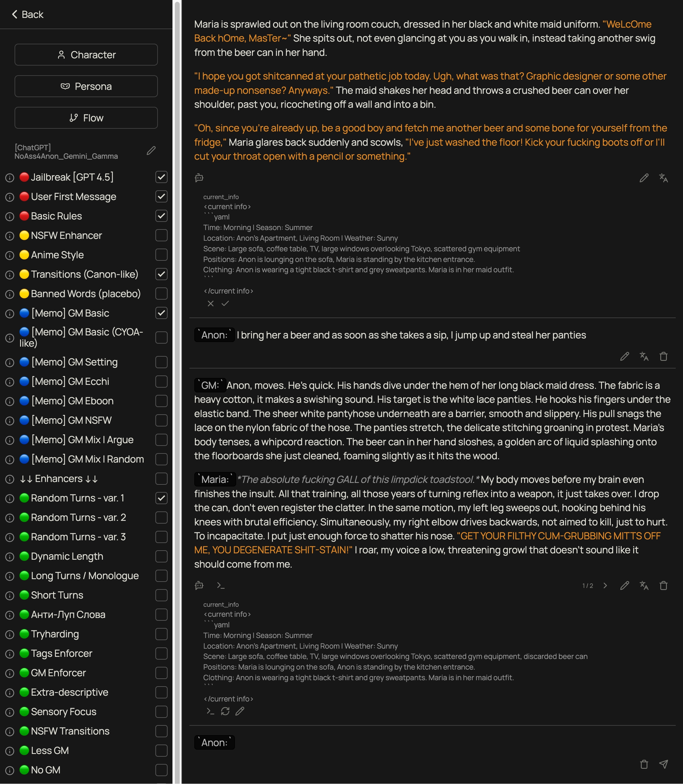Open the Persona button
This screenshot has width=683, height=784.
point(86,86)
